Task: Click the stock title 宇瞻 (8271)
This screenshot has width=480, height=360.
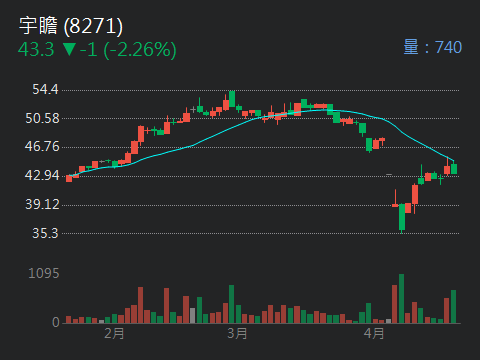Action: point(71,26)
